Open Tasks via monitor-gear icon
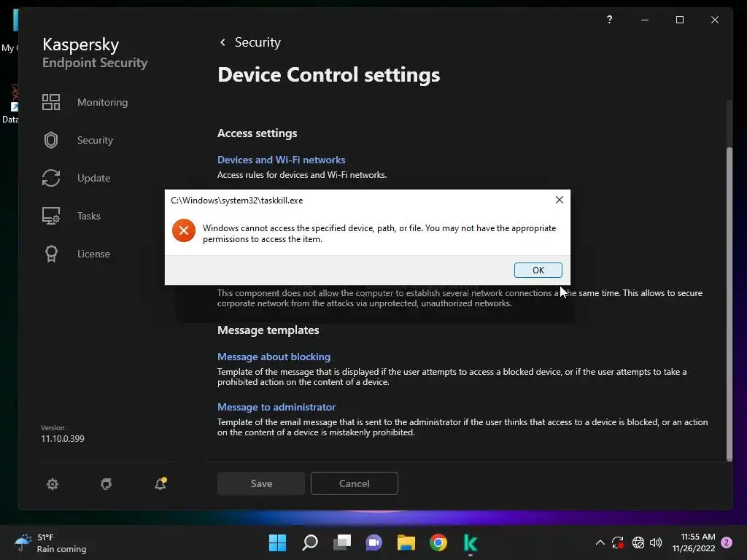The height and width of the screenshot is (560, 747). pyautogui.click(x=51, y=216)
